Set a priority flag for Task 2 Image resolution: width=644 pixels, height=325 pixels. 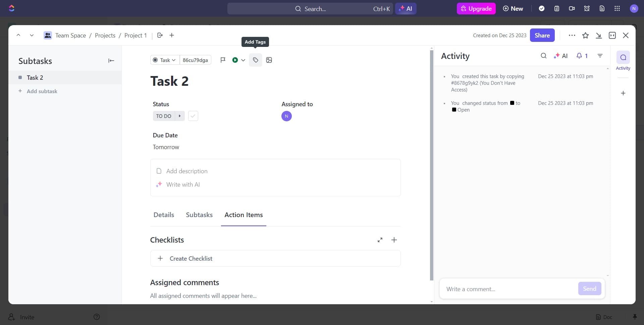pos(223,60)
